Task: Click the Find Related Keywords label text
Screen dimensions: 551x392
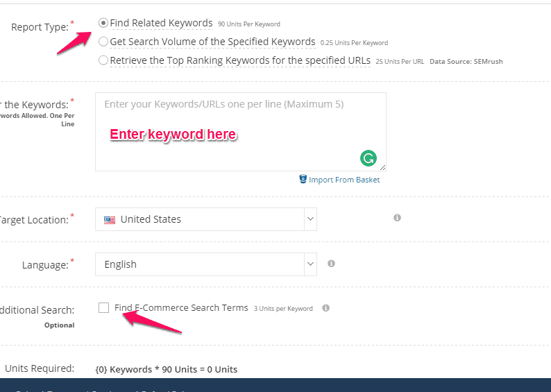Action: pyautogui.click(x=161, y=23)
